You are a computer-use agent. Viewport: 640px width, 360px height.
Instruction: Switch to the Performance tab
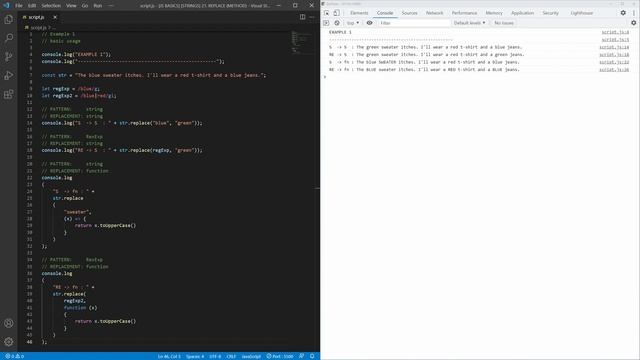tap(464, 13)
